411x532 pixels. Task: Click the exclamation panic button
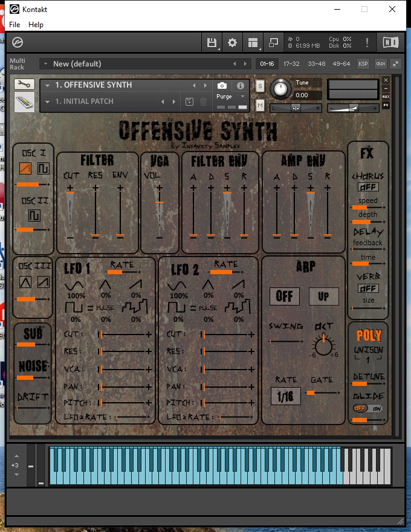[x=367, y=42]
